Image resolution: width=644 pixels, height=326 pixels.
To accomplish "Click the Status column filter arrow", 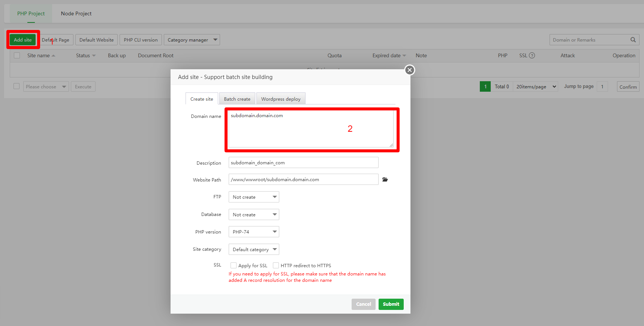I will tap(94, 55).
